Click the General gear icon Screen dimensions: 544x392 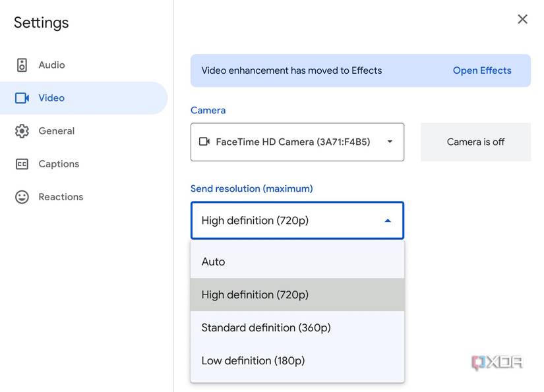point(22,131)
